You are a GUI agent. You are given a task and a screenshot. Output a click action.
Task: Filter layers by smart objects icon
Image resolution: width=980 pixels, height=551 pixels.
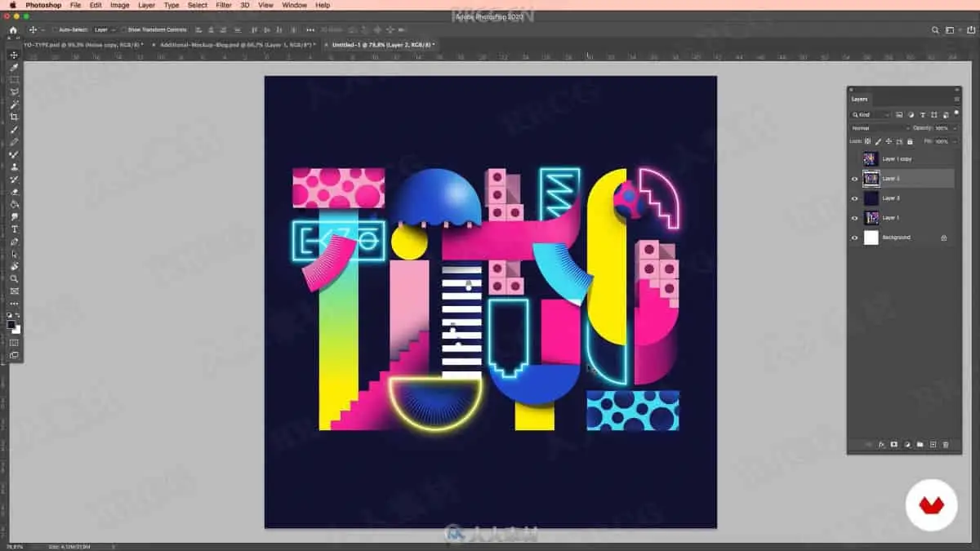point(945,115)
